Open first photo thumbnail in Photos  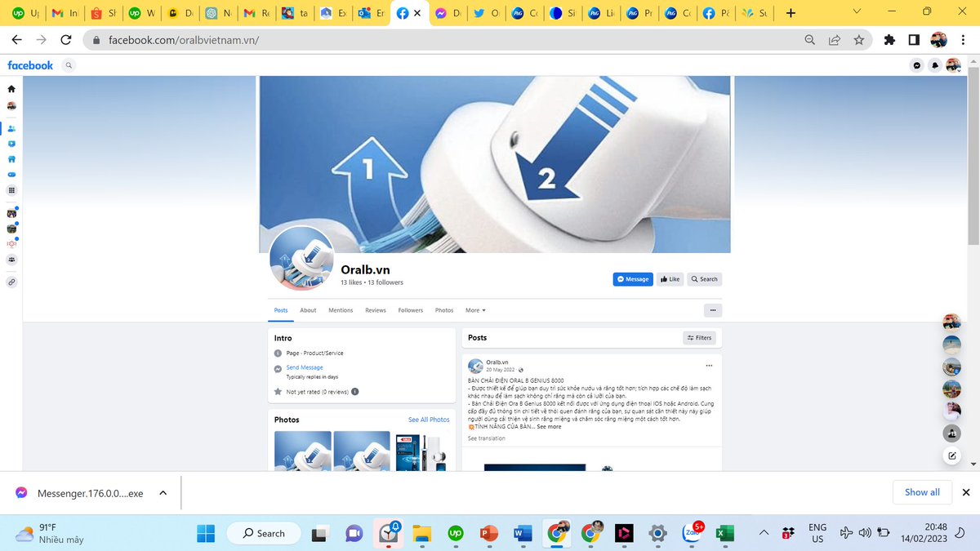point(303,451)
